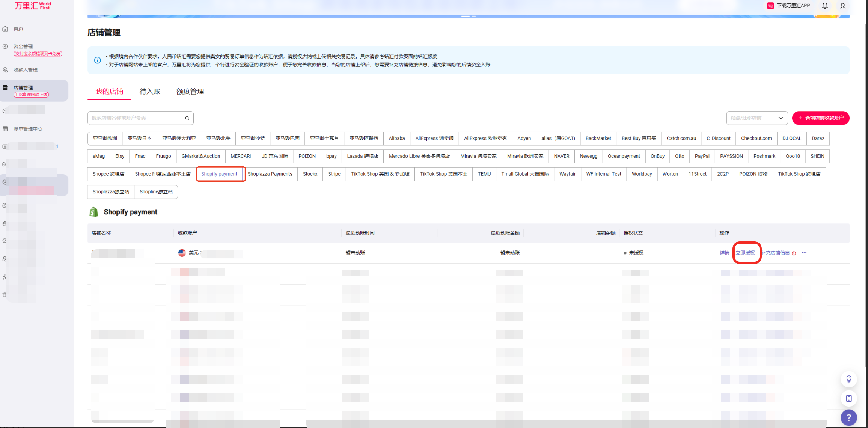
Task: Click the store search input field
Action: [135, 118]
